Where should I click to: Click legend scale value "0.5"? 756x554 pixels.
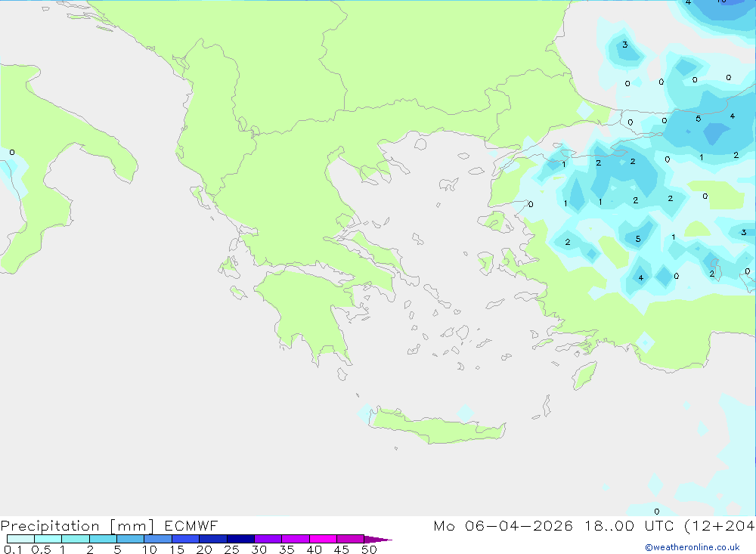pos(41,549)
